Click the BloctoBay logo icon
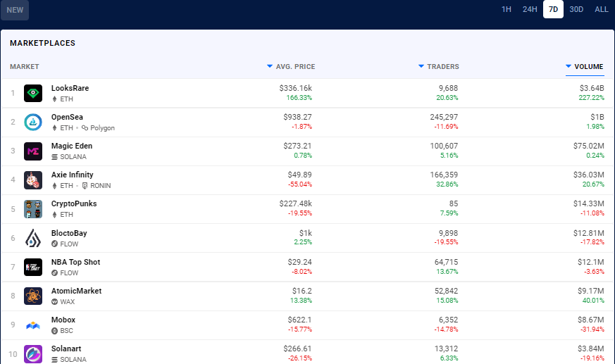615x364 pixels. click(x=33, y=238)
